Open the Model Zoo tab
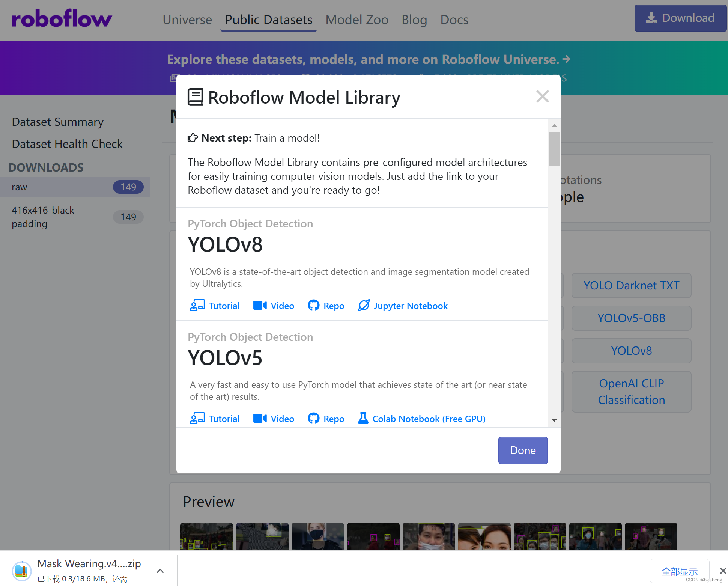Screen dimensions: 728x586 [356, 20]
